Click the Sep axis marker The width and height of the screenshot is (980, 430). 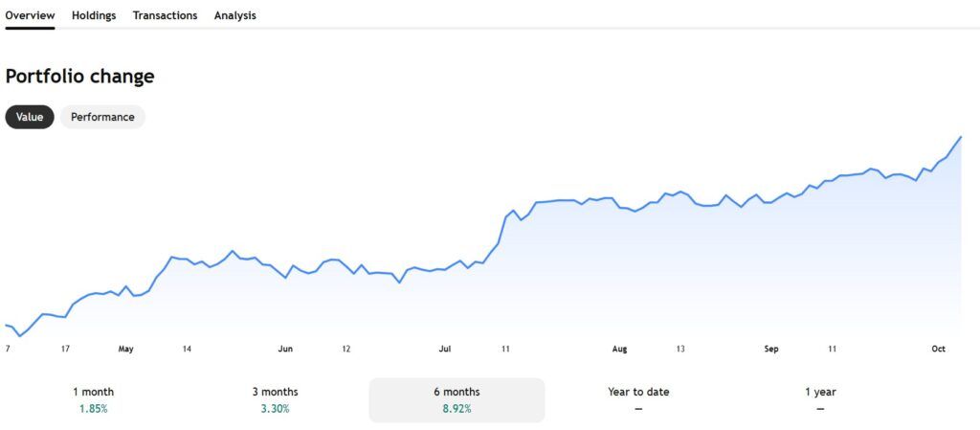tap(771, 350)
